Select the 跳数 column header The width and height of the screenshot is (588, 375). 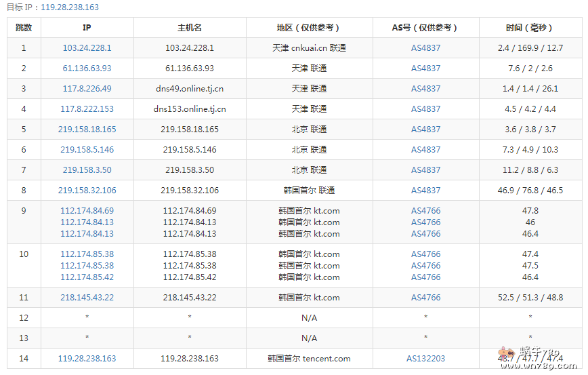pyautogui.click(x=24, y=28)
